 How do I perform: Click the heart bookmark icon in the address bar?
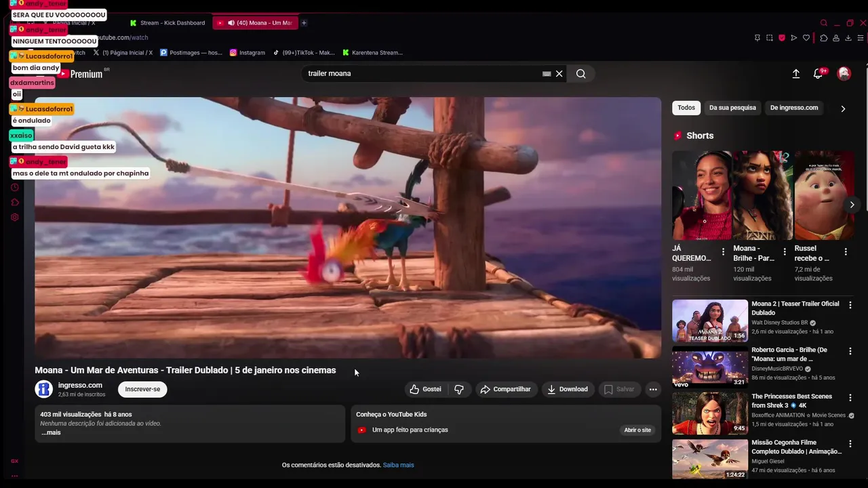(x=806, y=38)
